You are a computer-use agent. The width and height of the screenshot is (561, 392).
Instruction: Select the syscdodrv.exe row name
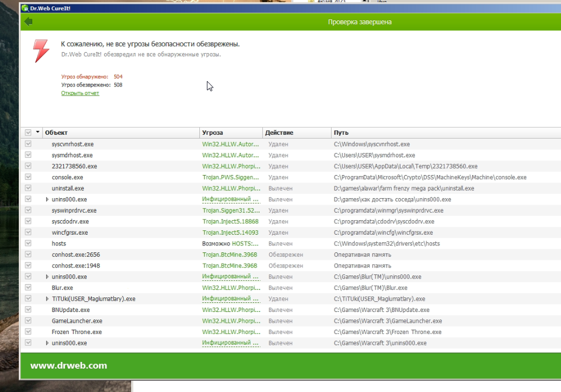click(70, 221)
